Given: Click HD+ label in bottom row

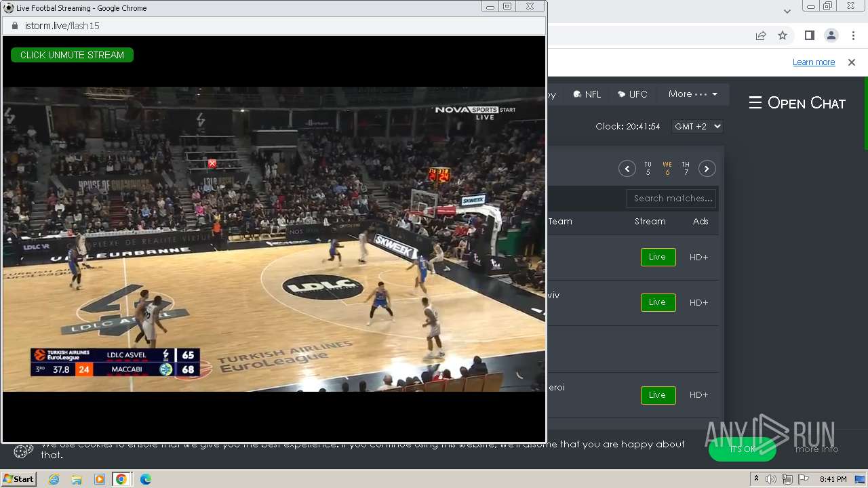Looking at the screenshot, I should pyautogui.click(x=698, y=395).
